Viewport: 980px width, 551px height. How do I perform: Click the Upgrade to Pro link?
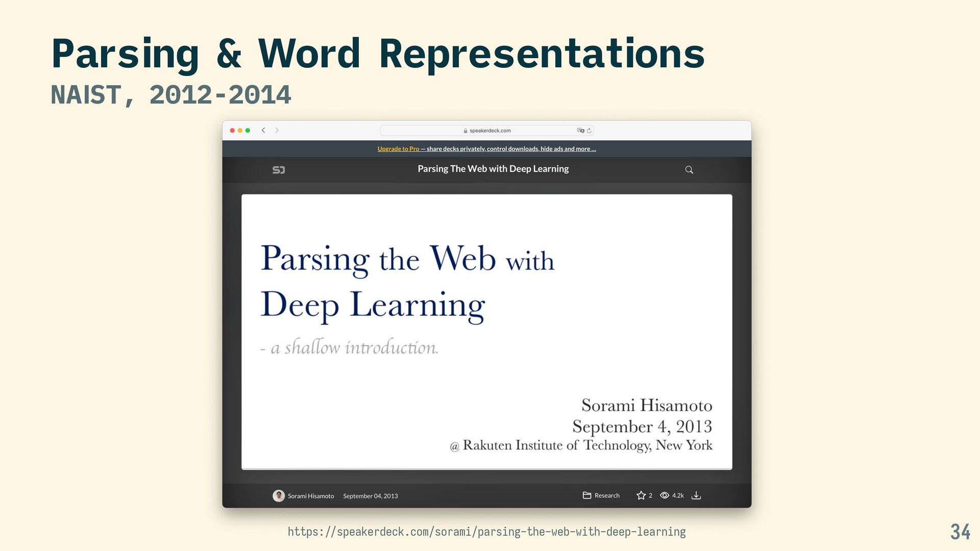tap(398, 149)
